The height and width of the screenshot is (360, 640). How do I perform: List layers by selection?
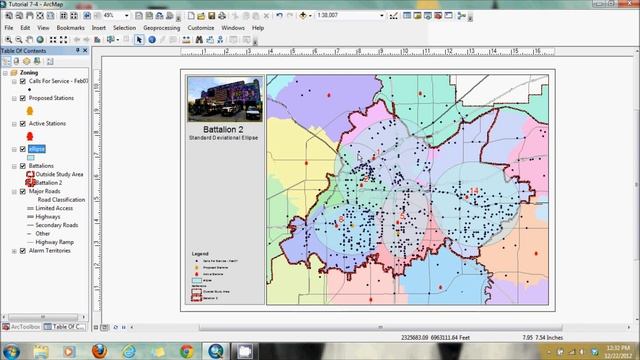[37, 61]
